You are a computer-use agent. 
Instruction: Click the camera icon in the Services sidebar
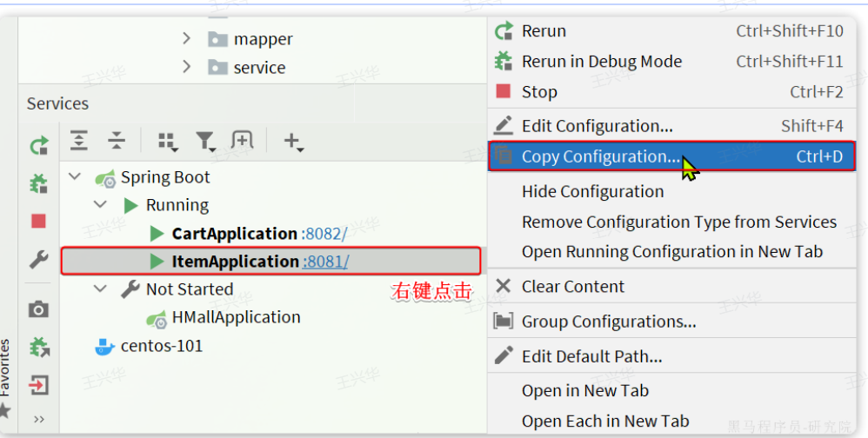tap(39, 309)
